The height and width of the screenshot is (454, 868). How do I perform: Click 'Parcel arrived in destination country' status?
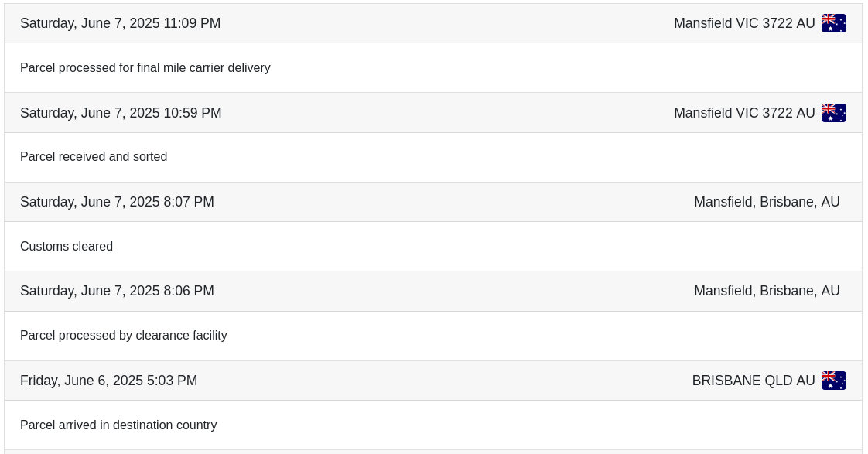pyautogui.click(x=118, y=425)
